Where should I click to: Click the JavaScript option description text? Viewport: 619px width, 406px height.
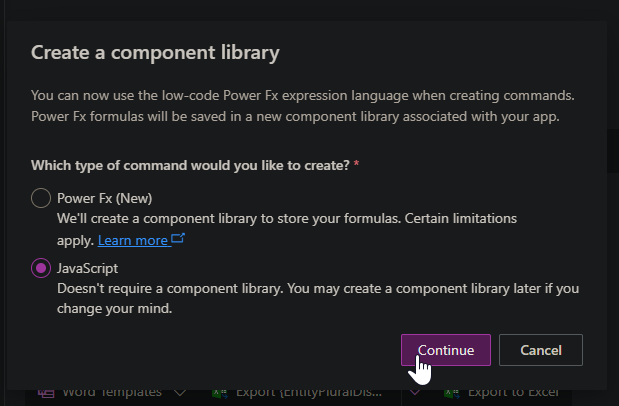[x=318, y=299]
